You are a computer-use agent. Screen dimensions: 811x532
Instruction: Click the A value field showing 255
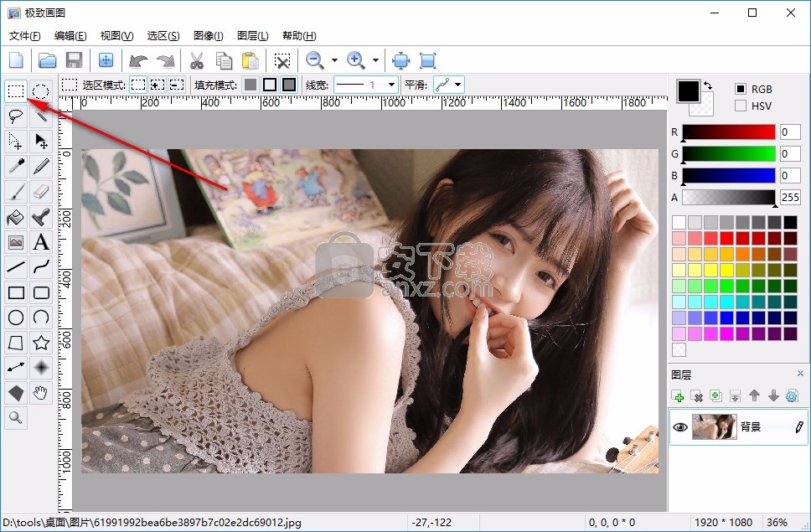[790, 198]
